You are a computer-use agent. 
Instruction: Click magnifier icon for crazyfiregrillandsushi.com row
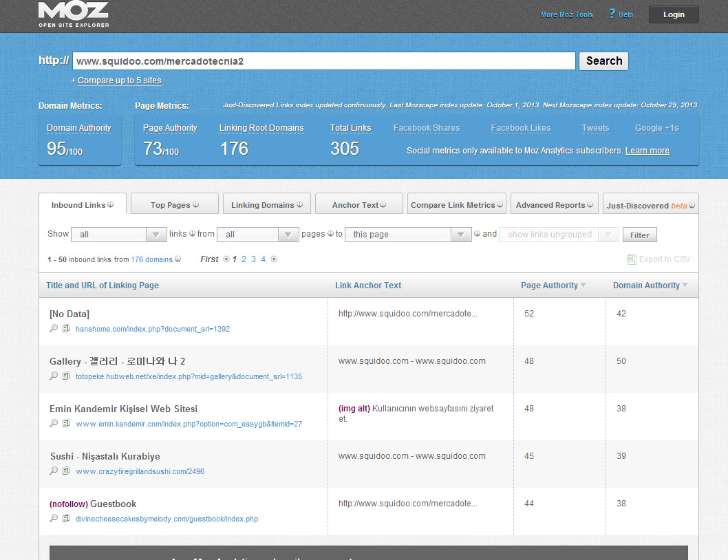(54, 471)
